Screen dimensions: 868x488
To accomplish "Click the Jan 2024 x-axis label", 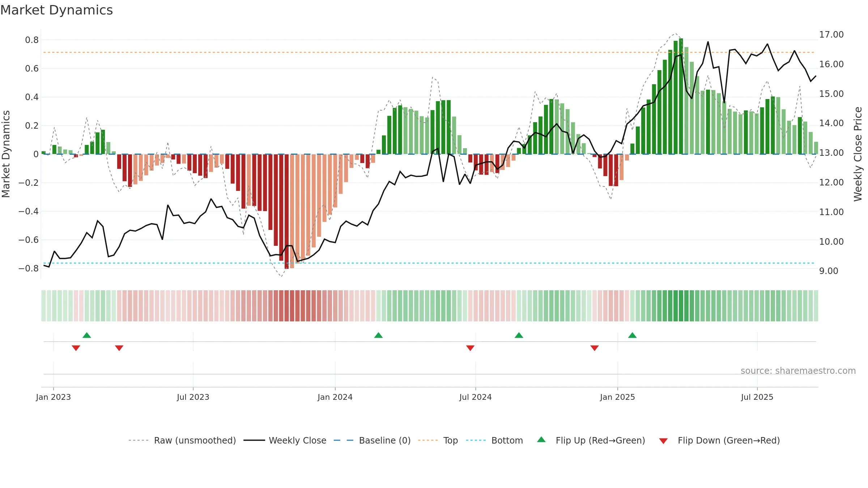I will click(x=335, y=397).
